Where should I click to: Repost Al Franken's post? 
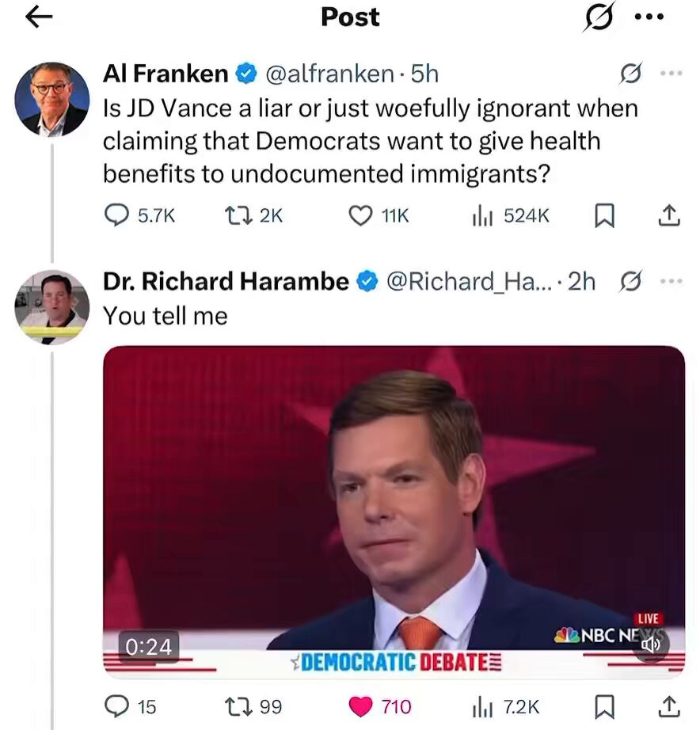tap(236, 215)
